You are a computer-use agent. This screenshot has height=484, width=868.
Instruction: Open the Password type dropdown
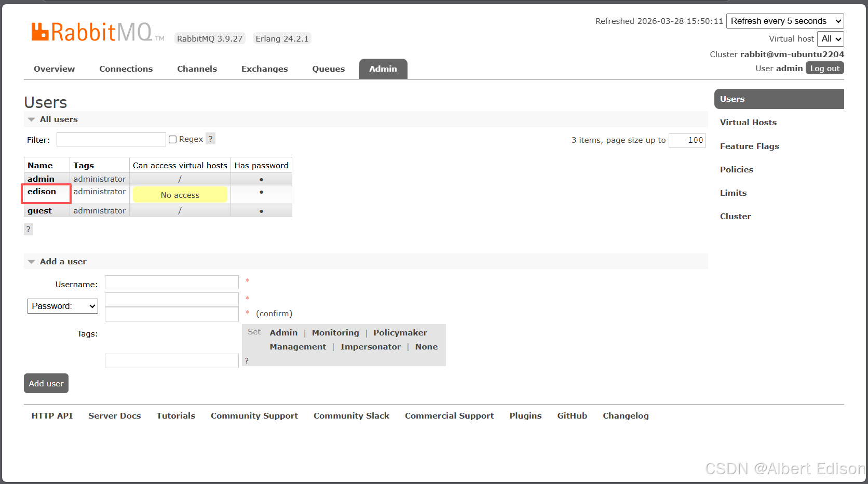click(62, 306)
